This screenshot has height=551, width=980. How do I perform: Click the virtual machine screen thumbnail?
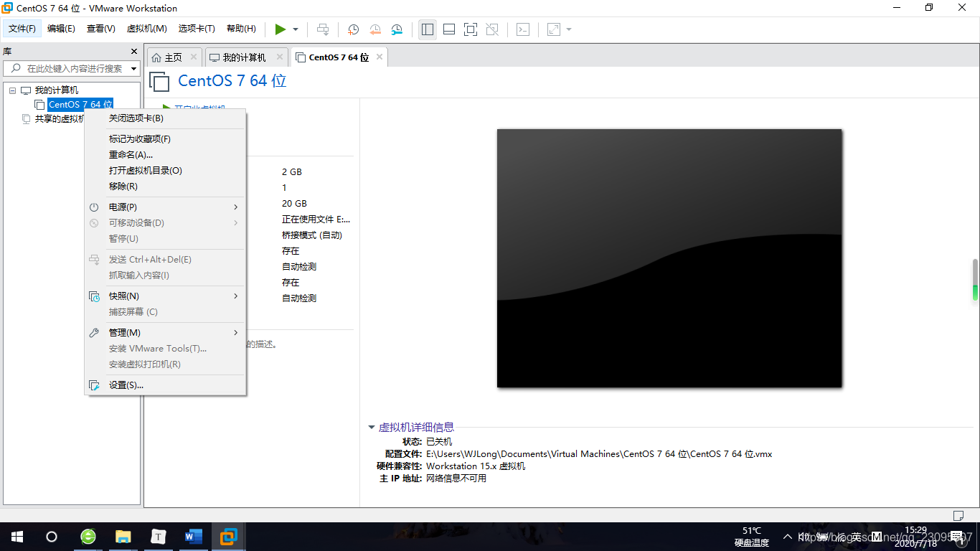[x=669, y=258]
